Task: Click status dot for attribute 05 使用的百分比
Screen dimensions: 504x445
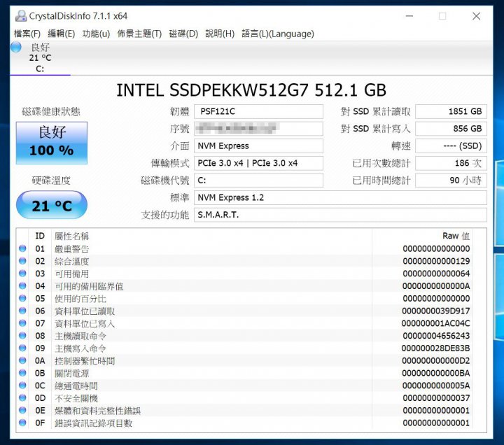Action: tap(22, 298)
